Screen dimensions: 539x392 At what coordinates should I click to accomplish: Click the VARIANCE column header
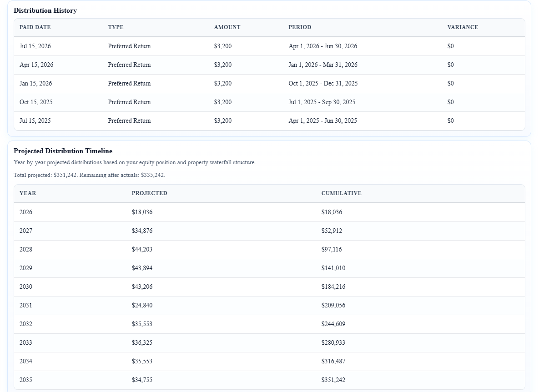coord(463,27)
